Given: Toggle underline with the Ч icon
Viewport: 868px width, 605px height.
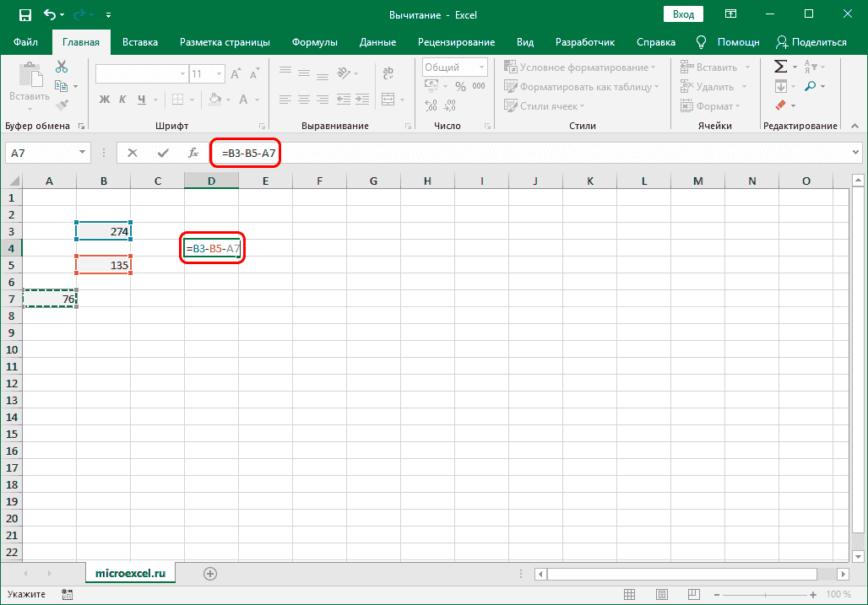Looking at the screenshot, I should (142, 98).
